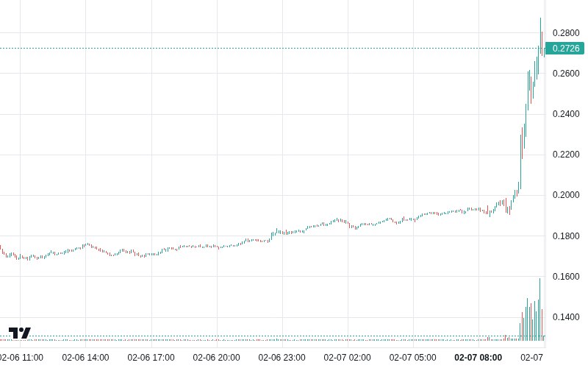Click the 0.2200 price level label
Viewport: 588px width, 368px height.
point(566,155)
